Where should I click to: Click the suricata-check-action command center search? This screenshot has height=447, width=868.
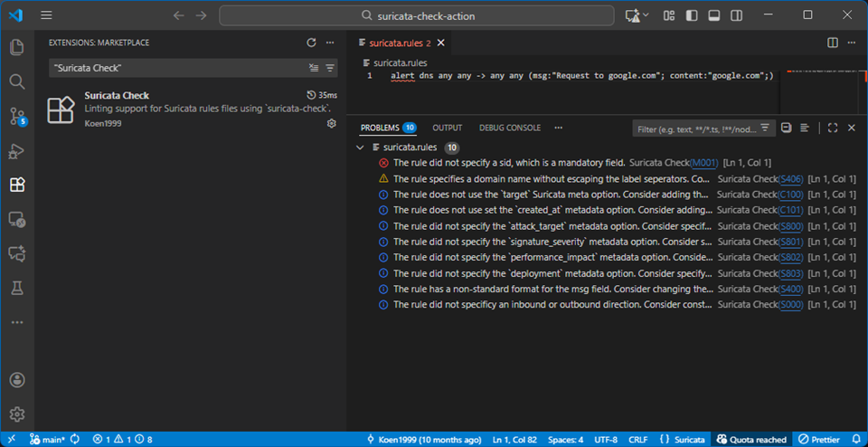[x=417, y=15]
